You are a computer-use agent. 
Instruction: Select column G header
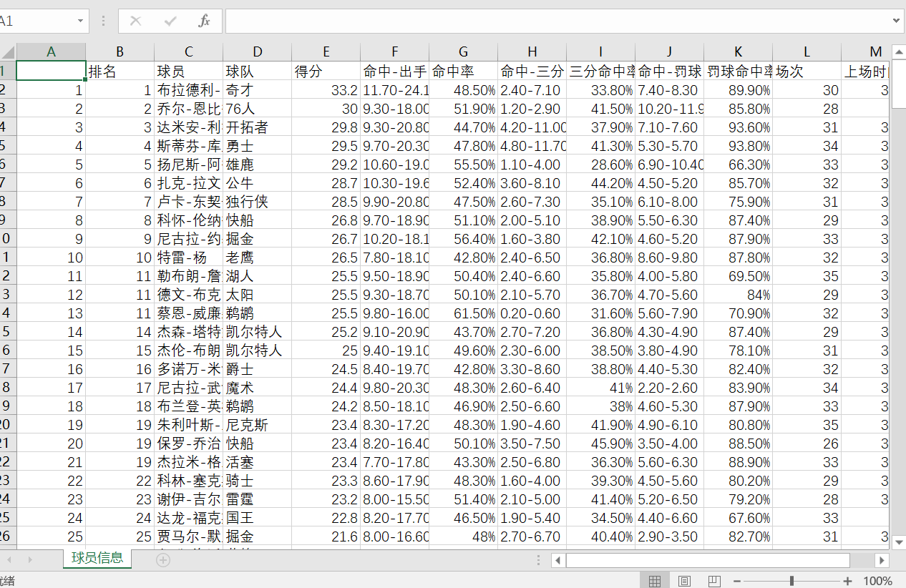463,52
